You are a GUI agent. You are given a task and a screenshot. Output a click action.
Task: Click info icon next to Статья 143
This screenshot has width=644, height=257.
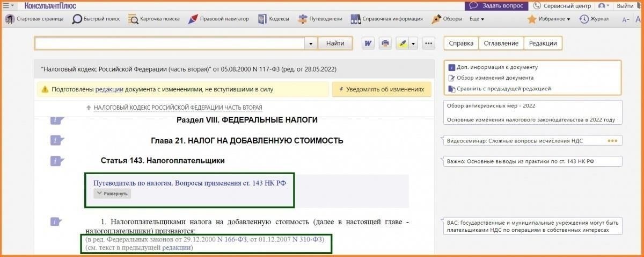(56, 160)
